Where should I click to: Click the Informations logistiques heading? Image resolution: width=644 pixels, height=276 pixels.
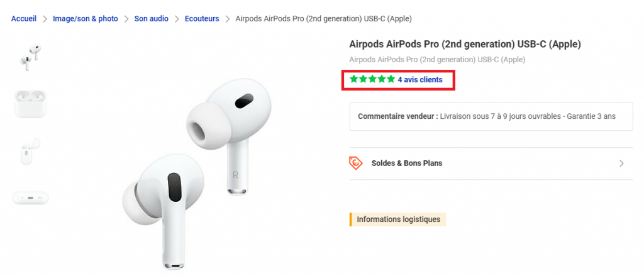coord(397,219)
